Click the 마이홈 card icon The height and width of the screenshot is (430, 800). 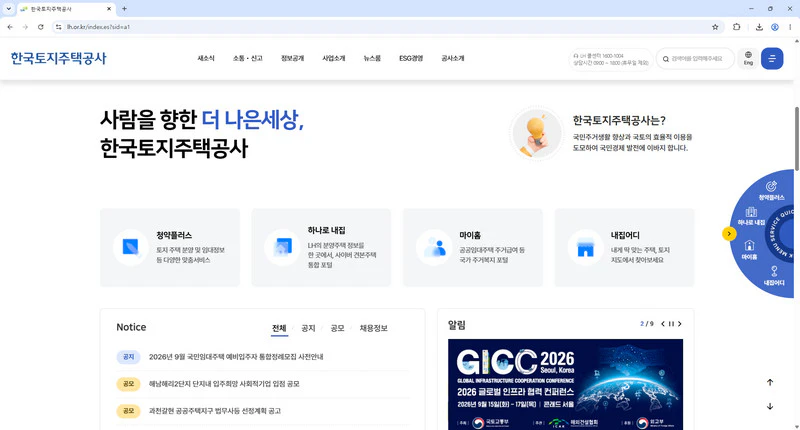pos(434,247)
